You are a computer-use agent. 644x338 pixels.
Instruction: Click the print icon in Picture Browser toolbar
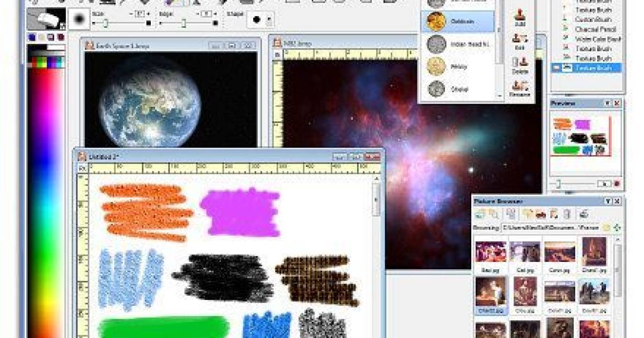click(x=583, y=214)
